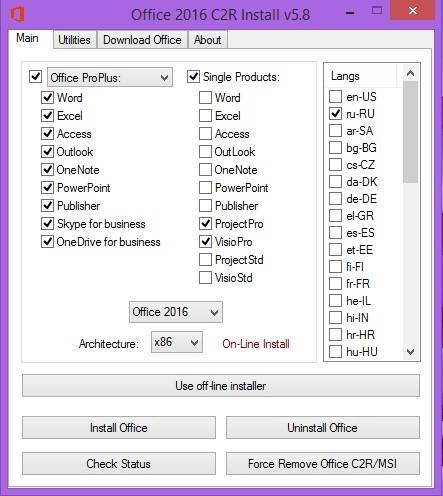Switch to the Main tab

(27, 38)
